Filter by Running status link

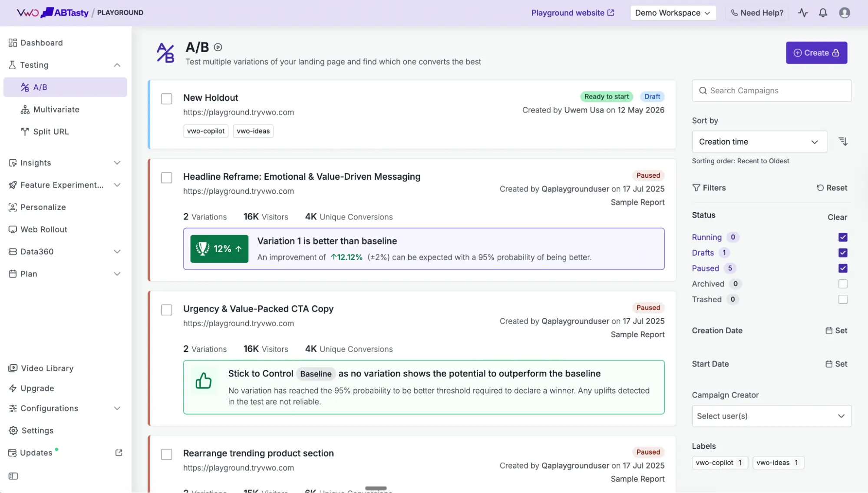(706, 237)
